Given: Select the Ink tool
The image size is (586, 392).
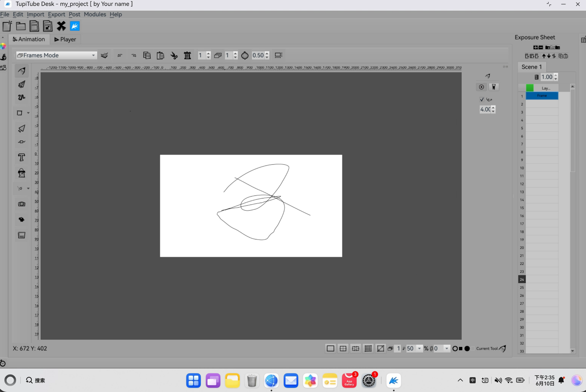Looking at the screenshot, I should coord(22,84).
